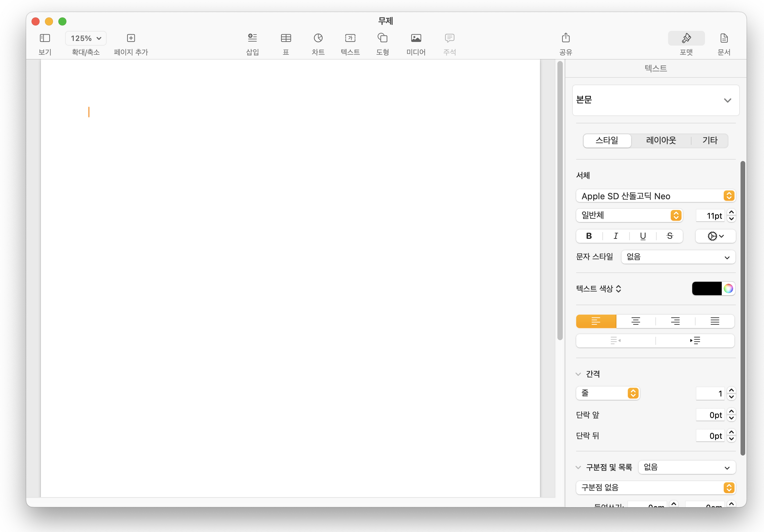
Task: Open the 본문 paragraph style dropdown
Action: [656, 100]
